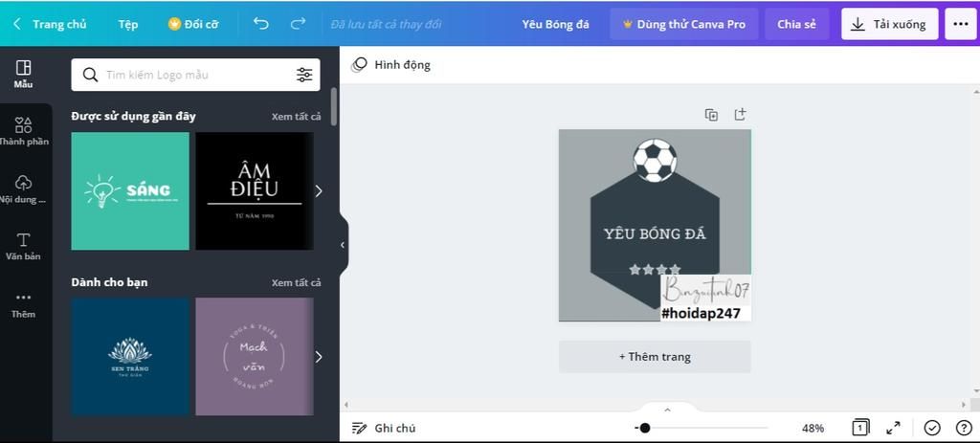Collapse the side panel with arrow handle
The height and width of the screenshot is (443, 980).
343,245
